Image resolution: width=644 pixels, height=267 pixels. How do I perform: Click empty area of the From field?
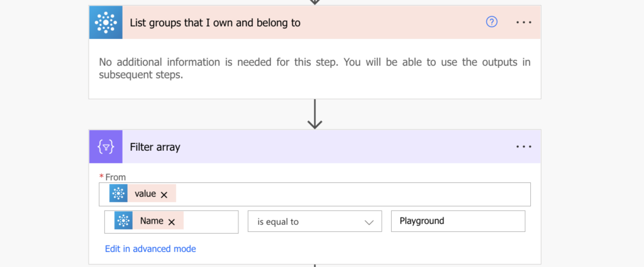pyautogui.click(x=353, y=194)
